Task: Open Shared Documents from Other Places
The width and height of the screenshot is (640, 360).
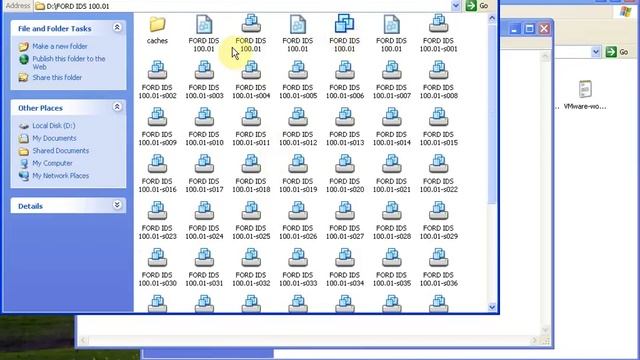Action: click(61, 151)
